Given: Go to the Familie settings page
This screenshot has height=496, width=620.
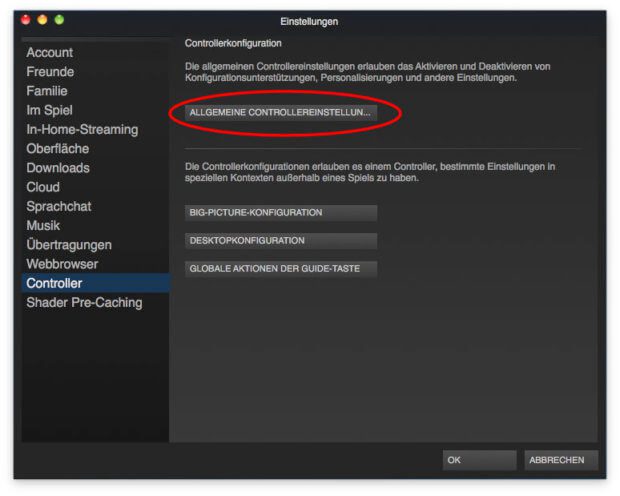Looking at the screenshot, I should click(47, 91).
